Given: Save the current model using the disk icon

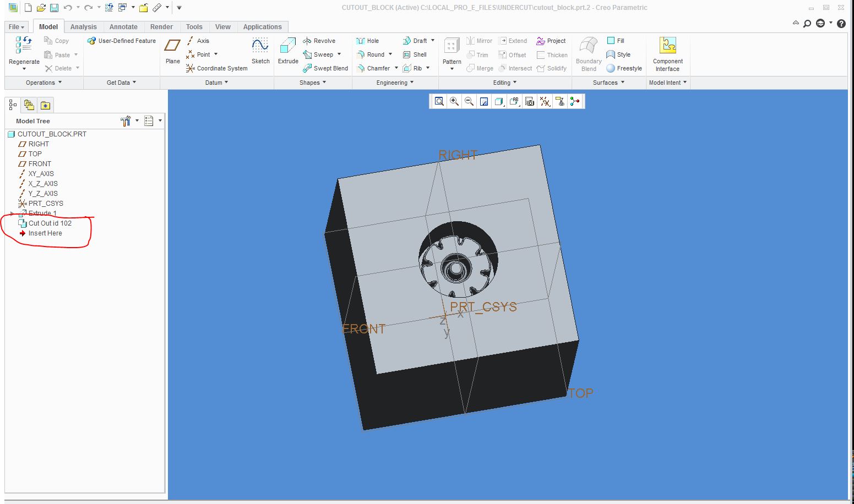Looking at the screenshot, I should 54,8.
